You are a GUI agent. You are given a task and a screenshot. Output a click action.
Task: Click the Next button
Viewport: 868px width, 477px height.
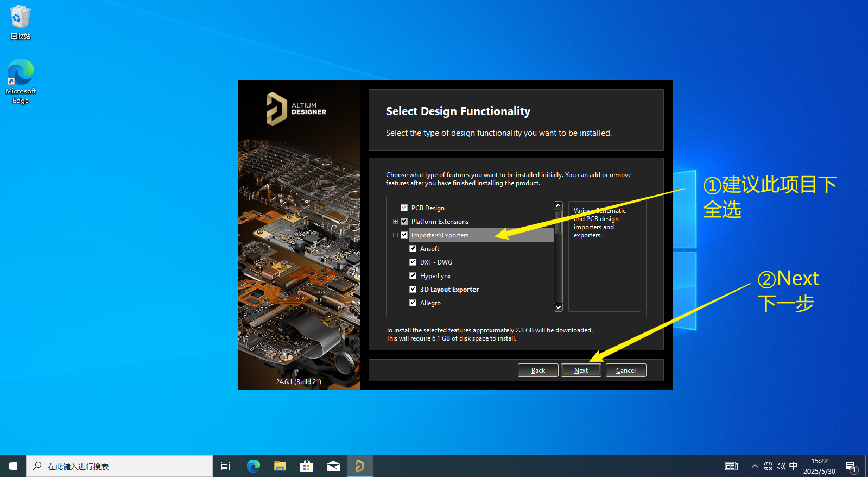tap(581, 370)
